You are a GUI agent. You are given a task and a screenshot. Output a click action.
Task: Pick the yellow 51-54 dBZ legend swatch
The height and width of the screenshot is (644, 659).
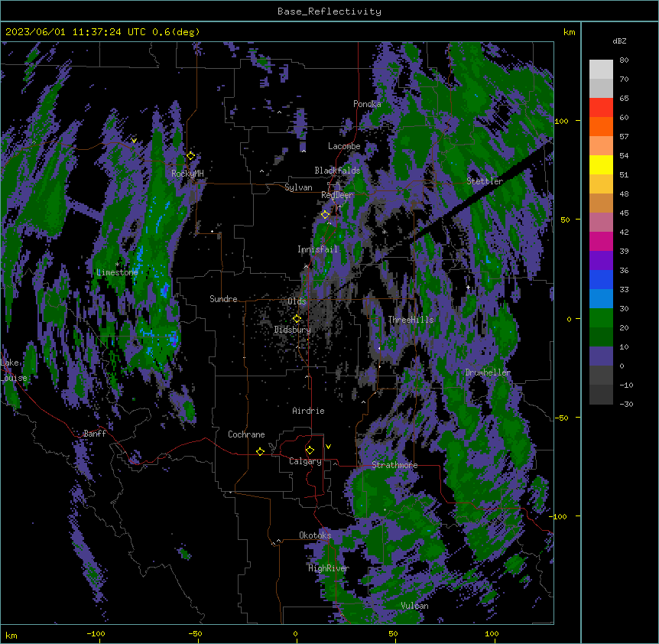point(601,164)
